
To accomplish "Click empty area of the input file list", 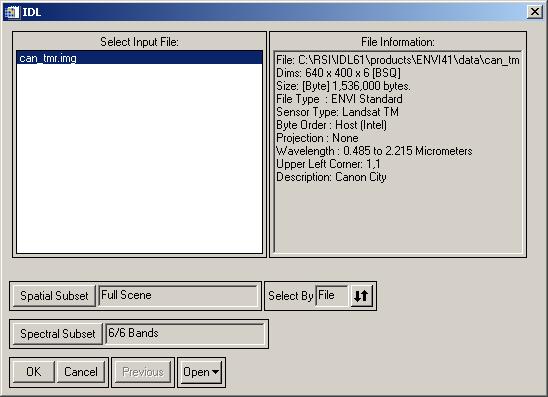I will tap(139, 159).
